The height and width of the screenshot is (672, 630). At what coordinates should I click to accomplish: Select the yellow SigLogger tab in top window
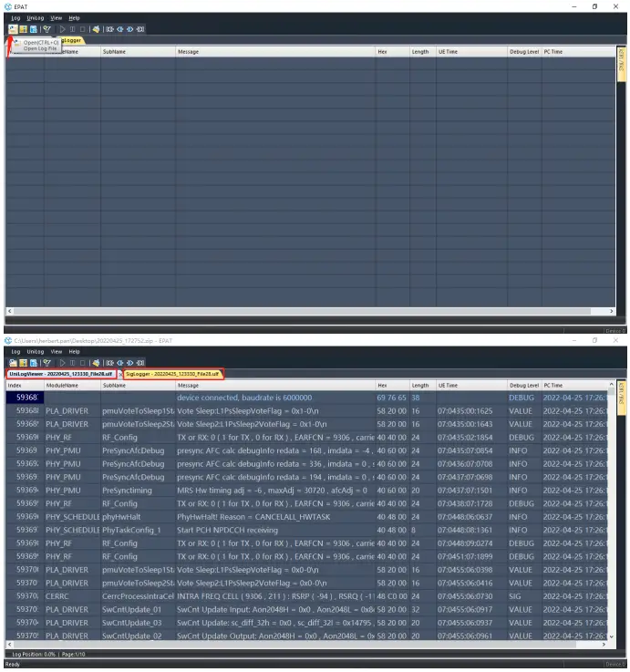[x=72, y=40]
